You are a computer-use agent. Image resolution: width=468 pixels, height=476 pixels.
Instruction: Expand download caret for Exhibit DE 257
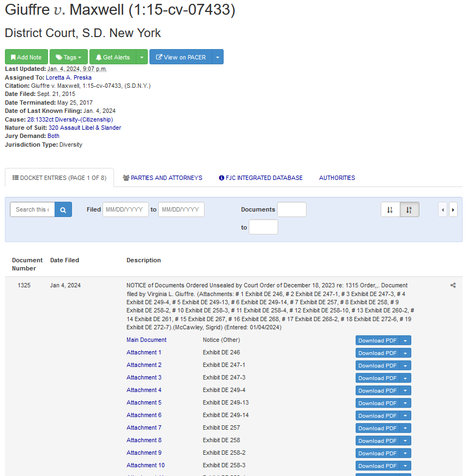pyautogui.click(x=405, y=428)
